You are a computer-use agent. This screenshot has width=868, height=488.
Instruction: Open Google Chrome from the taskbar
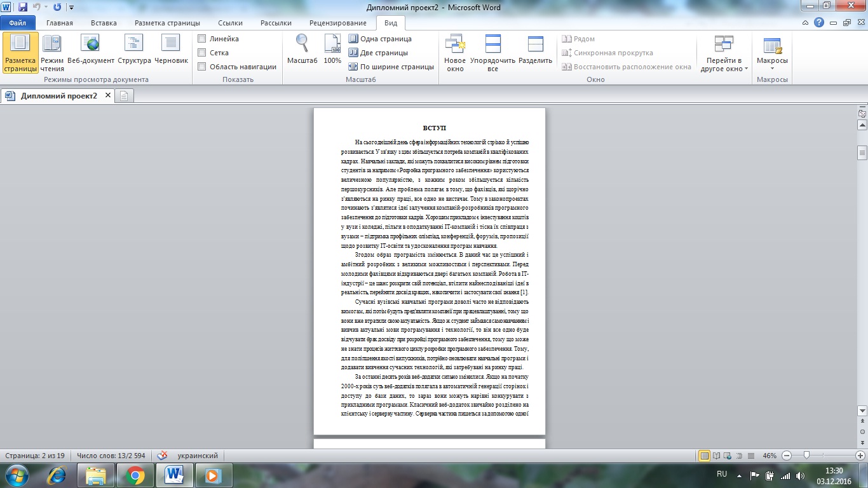point(135,475)
